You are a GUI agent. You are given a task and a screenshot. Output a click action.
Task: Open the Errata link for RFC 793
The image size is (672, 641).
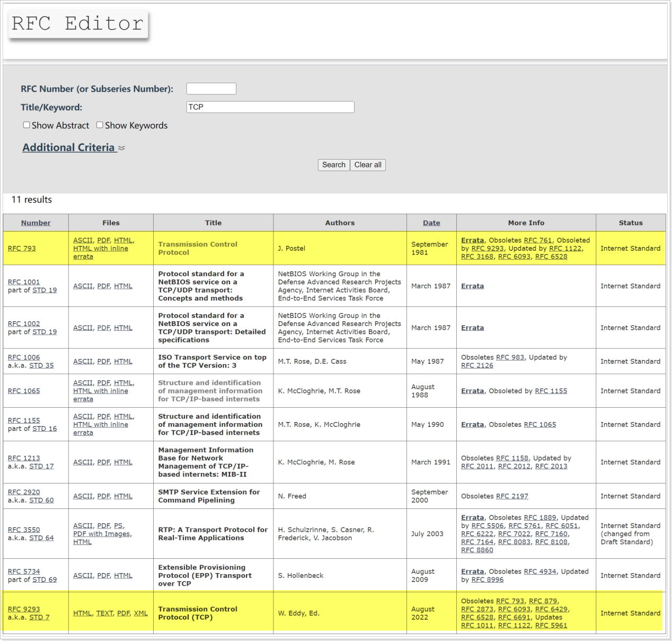pos(472,240)
